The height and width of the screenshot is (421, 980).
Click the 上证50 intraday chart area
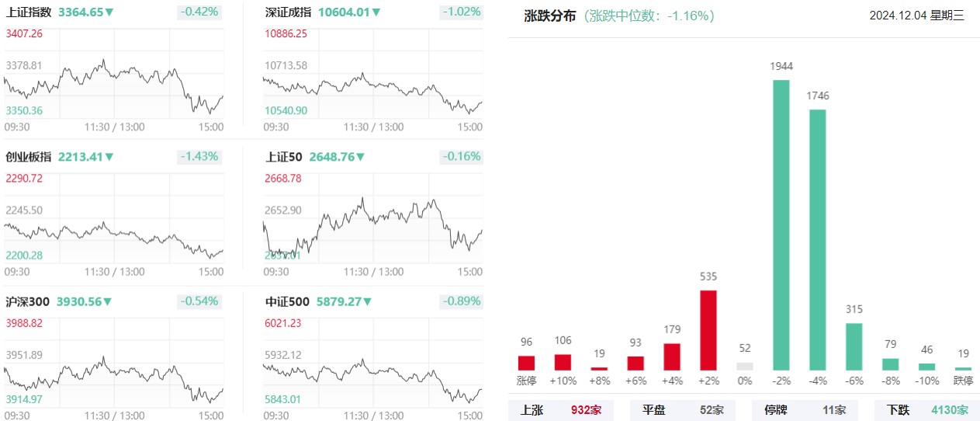point(372,221)
